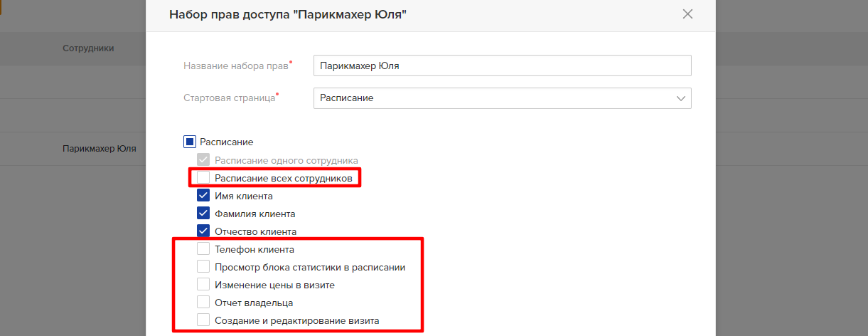Viewport: 868px width, 336px height.
Task: Enable "Изменение цены в визите" checkbox
Action: 203,285
